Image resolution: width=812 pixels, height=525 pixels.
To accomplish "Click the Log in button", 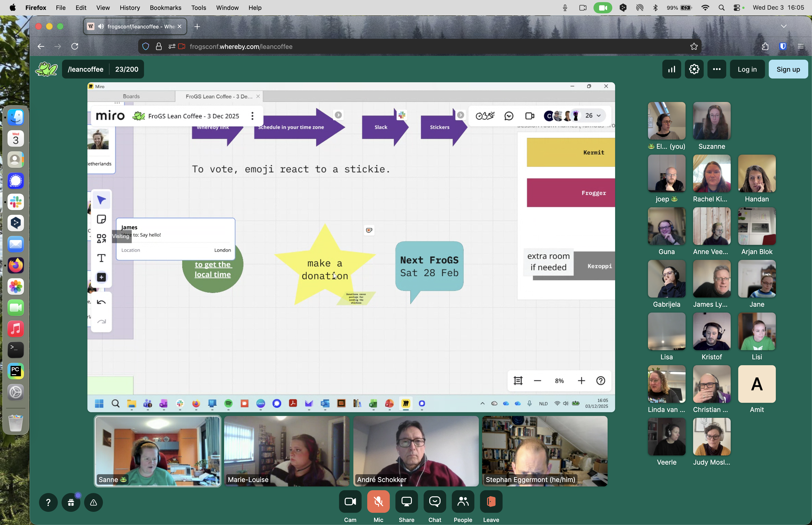I will pyautogui.click(x=747, y=69).
